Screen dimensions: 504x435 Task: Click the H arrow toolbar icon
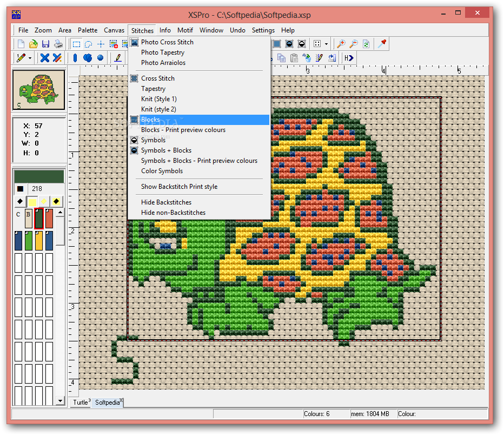click(x=349, y=58)
